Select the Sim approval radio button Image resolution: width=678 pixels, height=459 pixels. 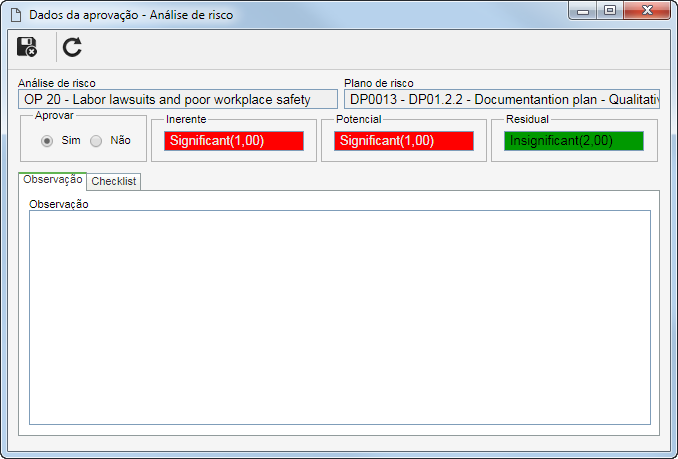[x=47, y=141]
